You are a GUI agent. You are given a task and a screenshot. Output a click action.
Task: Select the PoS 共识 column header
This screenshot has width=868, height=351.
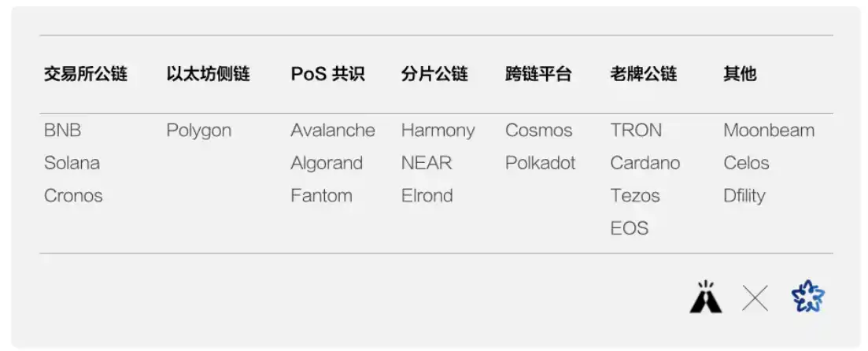(x=327, y=74)
